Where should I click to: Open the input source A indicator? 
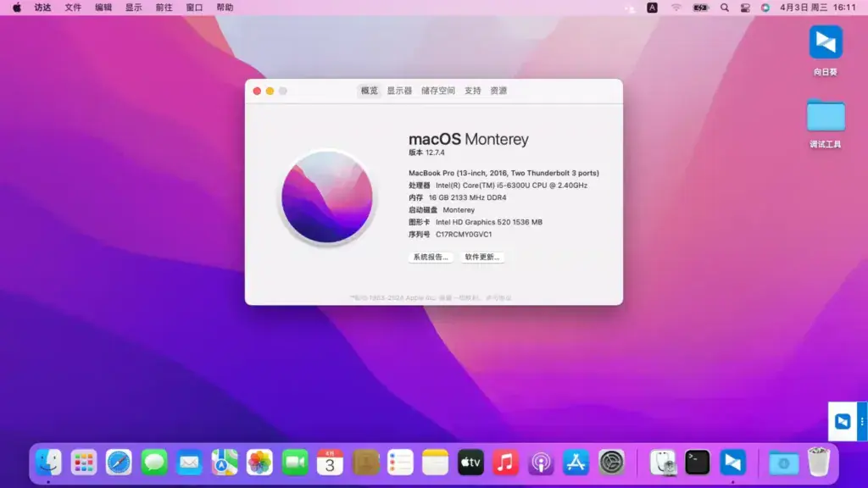click(652, 8)
